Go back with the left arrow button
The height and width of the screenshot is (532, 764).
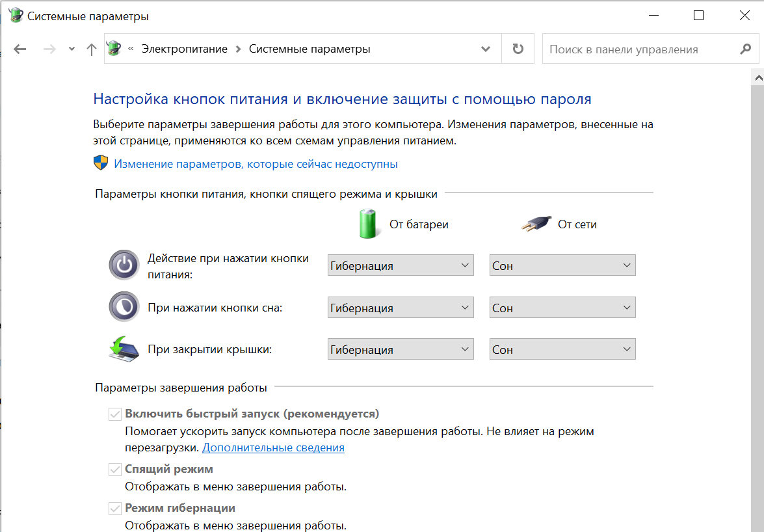coord(20,49)
